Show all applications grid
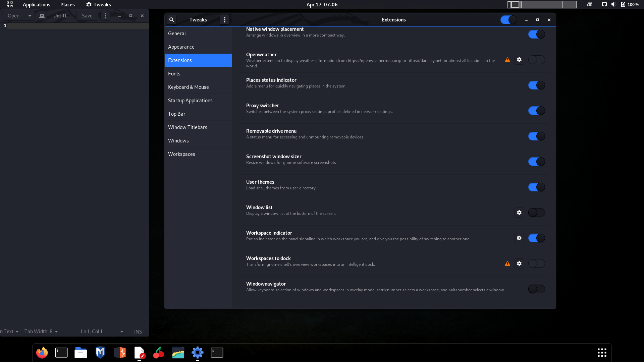 (x=602, y=353)
